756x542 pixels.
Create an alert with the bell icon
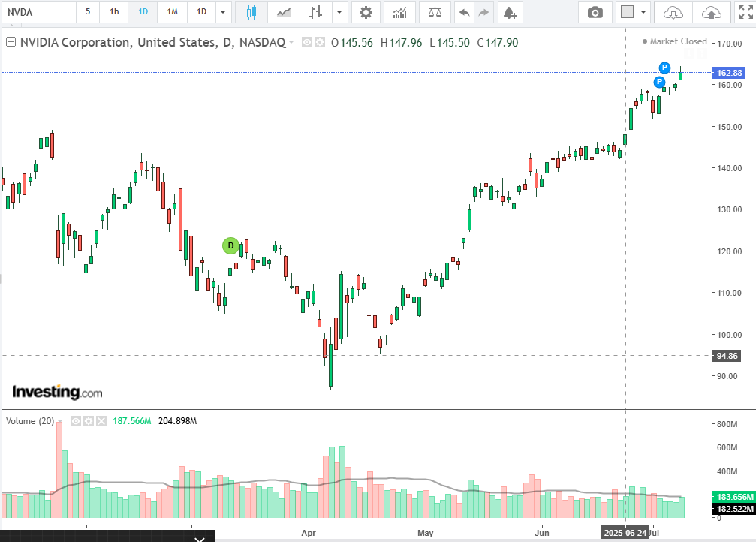510,12
